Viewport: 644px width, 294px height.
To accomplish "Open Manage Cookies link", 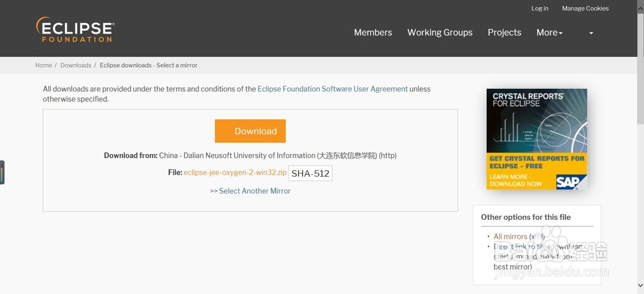I will pyautogui.click(x=585, y=8).
